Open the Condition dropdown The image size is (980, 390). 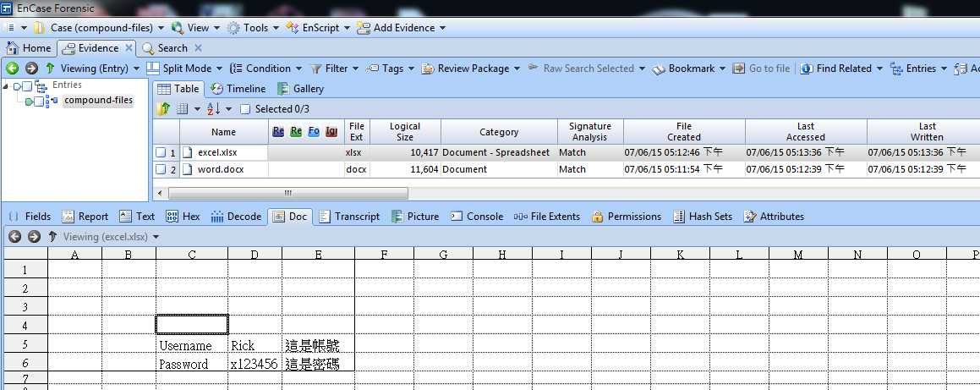tap(266, 69)
